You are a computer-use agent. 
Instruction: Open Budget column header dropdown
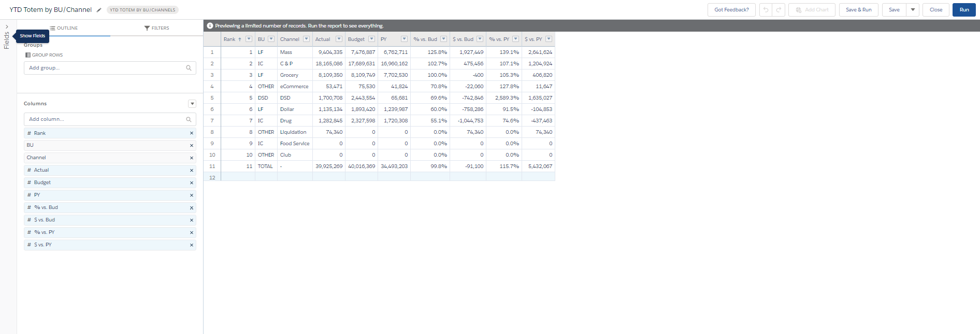pos(371,39)
